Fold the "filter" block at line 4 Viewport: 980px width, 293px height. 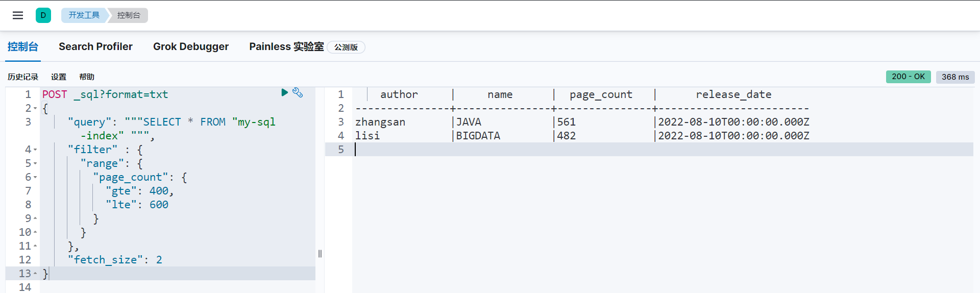pos(35,150)
